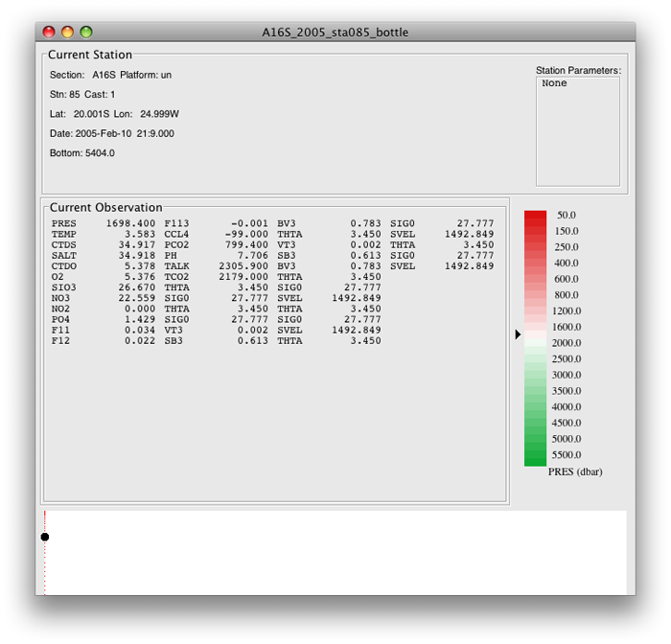Click the dark red top color band
The height and width of the screenshot is (644, 671).
(x=535, y=215)
